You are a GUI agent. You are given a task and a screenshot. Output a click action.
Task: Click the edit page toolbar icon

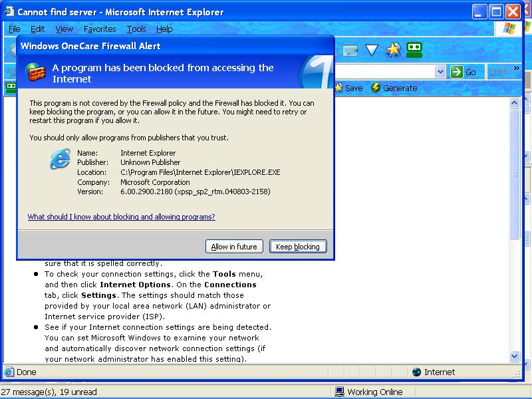click(x=350, y=51)
